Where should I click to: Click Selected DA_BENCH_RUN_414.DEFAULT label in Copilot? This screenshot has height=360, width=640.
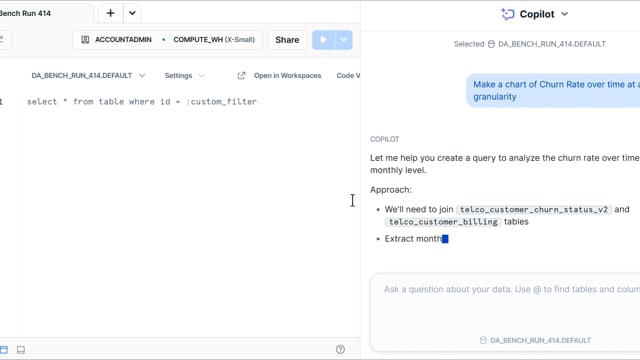[530, 44]
